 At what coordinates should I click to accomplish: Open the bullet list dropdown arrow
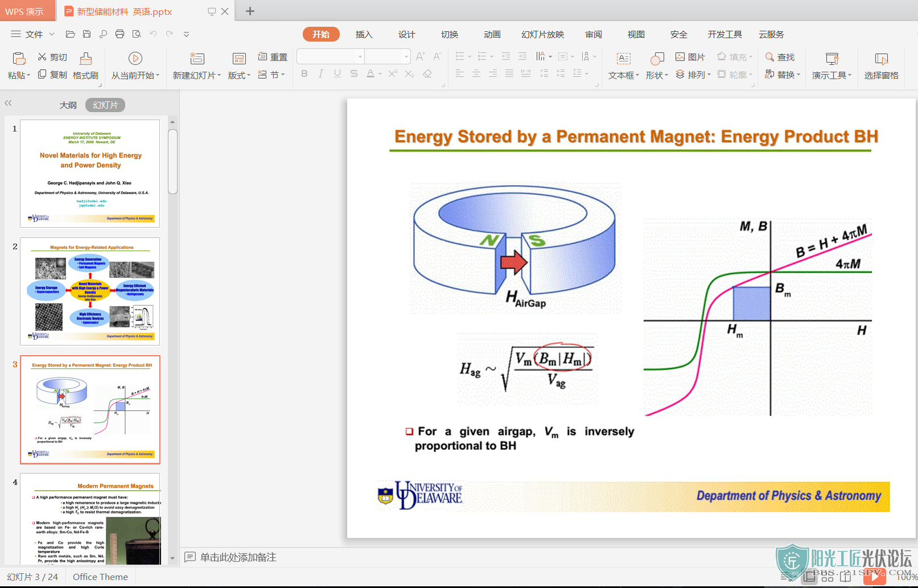pyautogui.click(x=469, y=56)
